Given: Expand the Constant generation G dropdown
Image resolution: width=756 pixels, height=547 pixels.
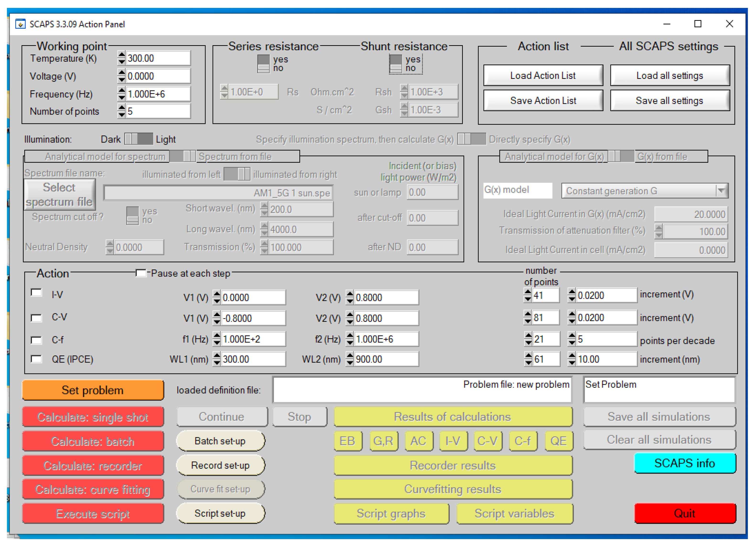Looking at the screenshot, I should (x=721, y=191).
